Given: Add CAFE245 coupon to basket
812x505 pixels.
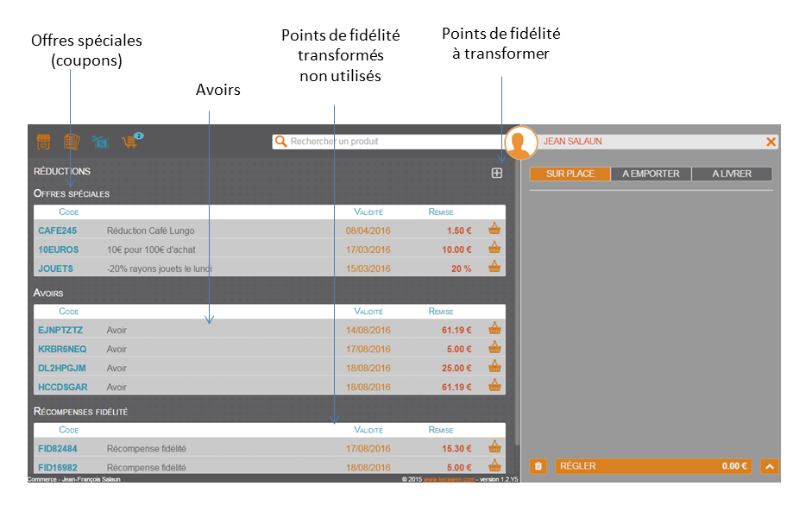Looking at the screenshot, I should pos(494,229).
